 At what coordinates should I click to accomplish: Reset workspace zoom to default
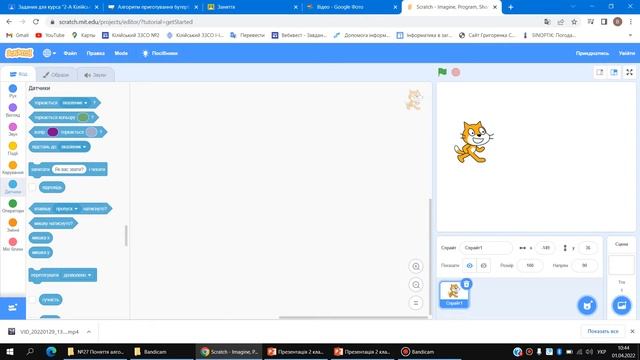point(416,303)
